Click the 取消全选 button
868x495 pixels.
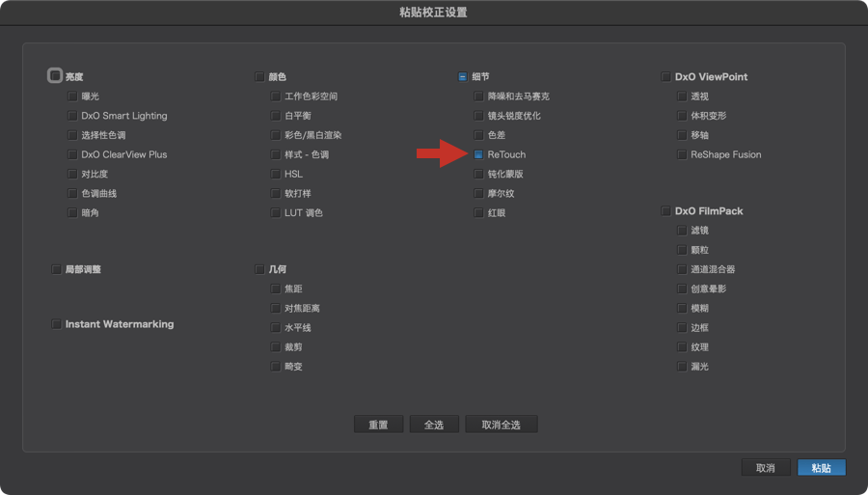coord(502,425)
